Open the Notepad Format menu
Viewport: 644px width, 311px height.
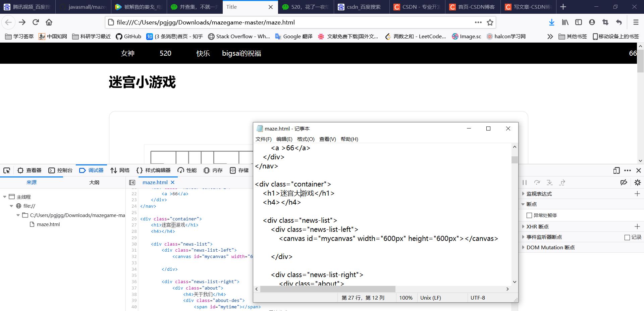[x=306, y=139]
